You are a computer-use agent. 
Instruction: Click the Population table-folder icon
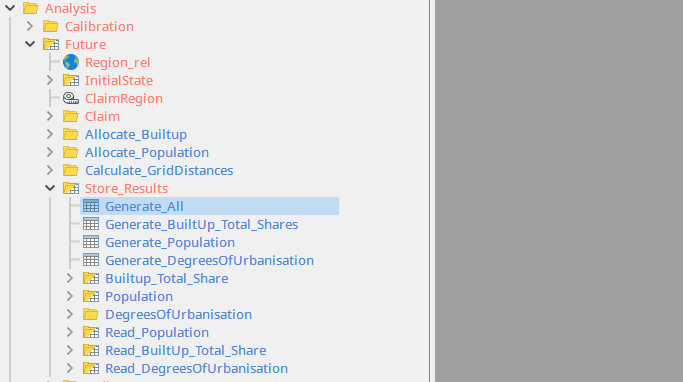(x=91, y=296)
